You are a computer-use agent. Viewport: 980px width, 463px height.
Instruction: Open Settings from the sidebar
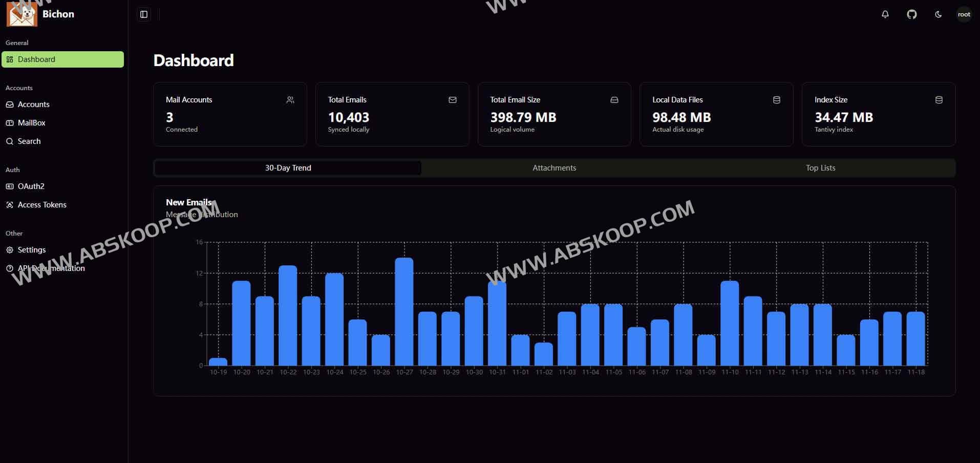point(31,250)
